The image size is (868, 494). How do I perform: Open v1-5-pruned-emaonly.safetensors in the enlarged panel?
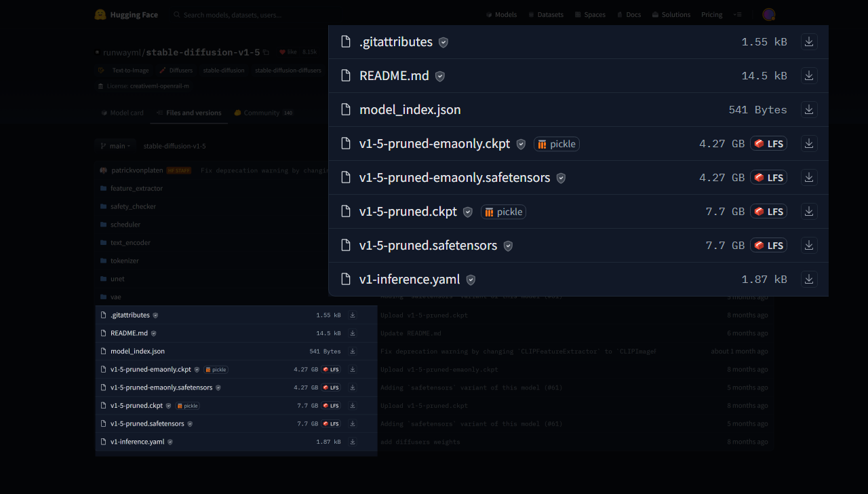click(x=454, y=177)
